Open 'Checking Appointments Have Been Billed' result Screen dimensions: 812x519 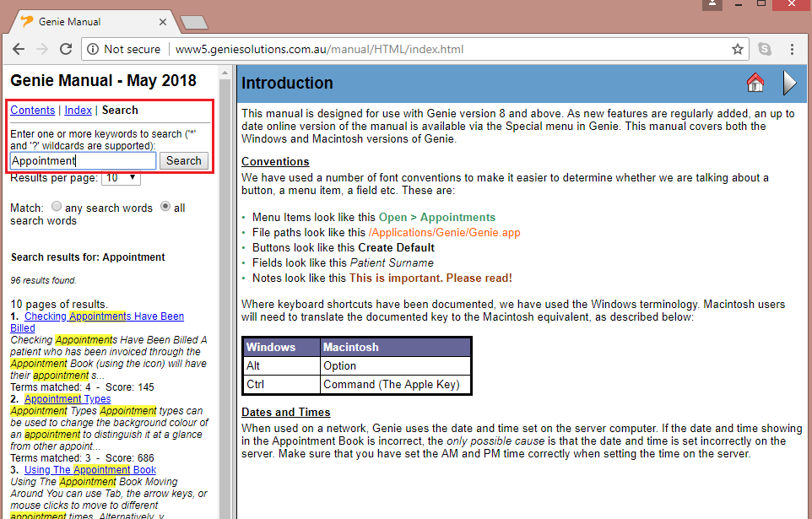pyautogui.click(x=104, y=316)
